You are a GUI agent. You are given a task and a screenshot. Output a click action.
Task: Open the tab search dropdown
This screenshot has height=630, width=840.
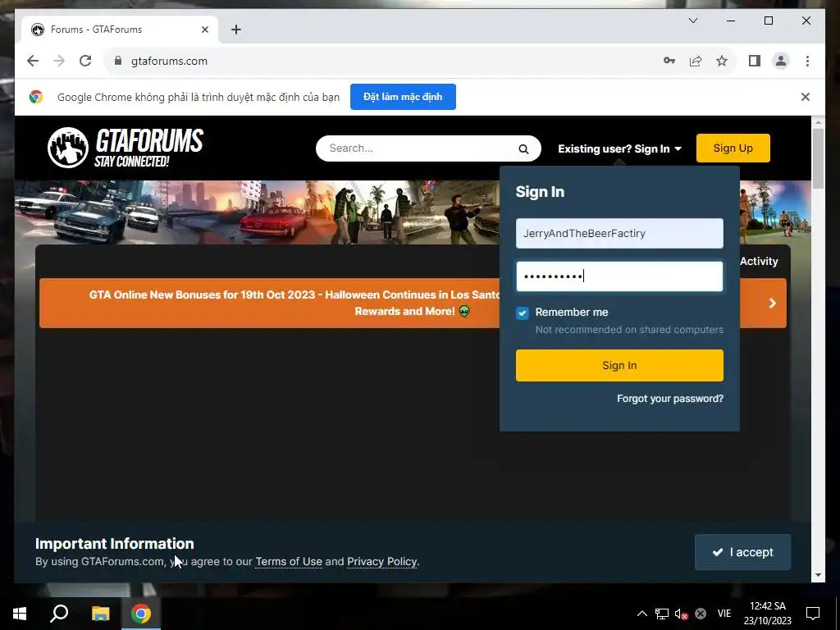(x=692, y=21)
